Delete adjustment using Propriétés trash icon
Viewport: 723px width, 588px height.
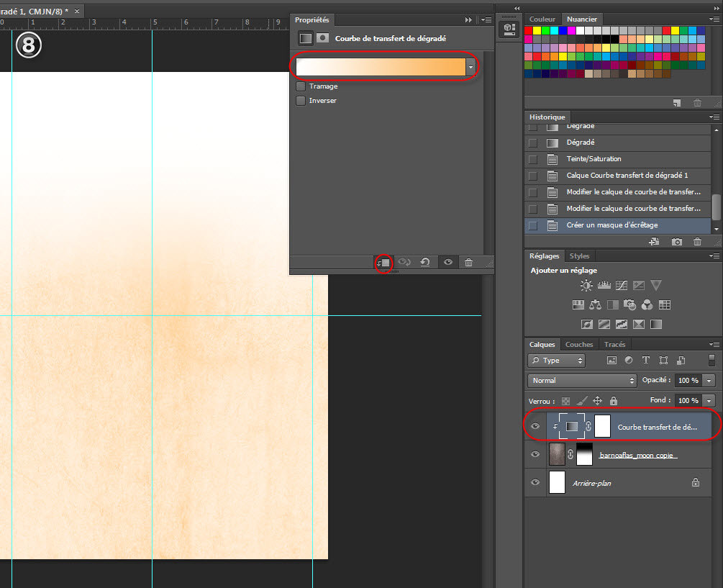(x=468, y=263)
